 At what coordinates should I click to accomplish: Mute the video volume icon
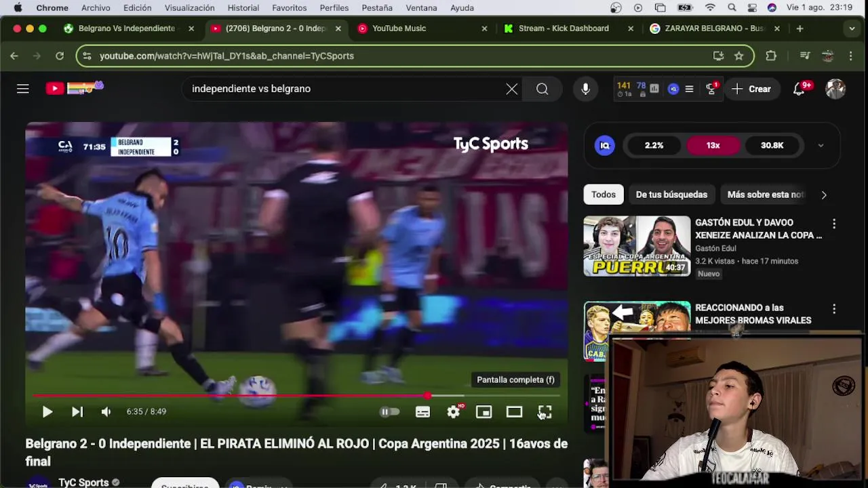106,411
